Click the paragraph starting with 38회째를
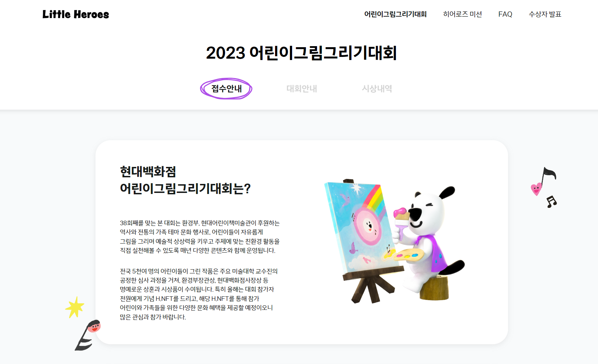Image resolution: width=598 pixels, height=364 pixels. point(200,237)
